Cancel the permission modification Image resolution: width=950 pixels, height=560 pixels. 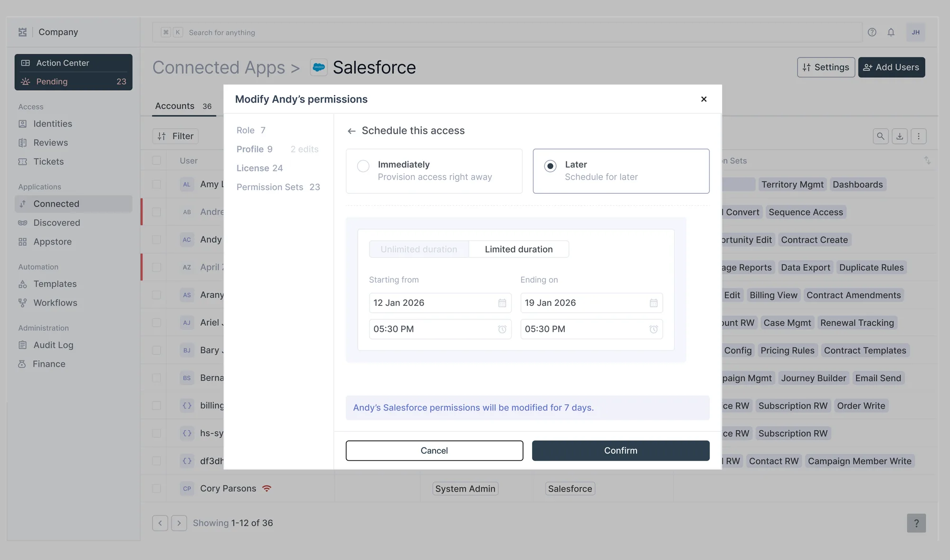coord(434,451)
